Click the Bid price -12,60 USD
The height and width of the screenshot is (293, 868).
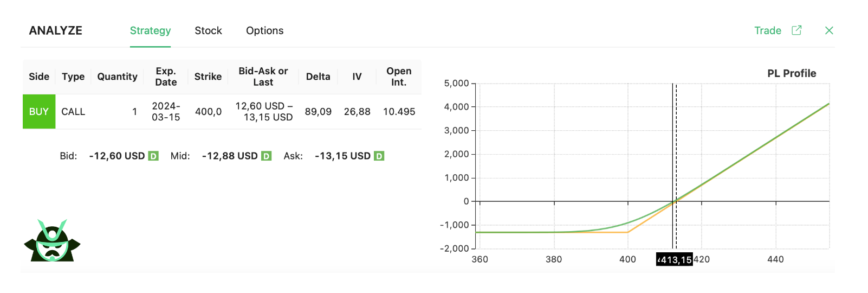pyautogui.click(x=117, y=156)
